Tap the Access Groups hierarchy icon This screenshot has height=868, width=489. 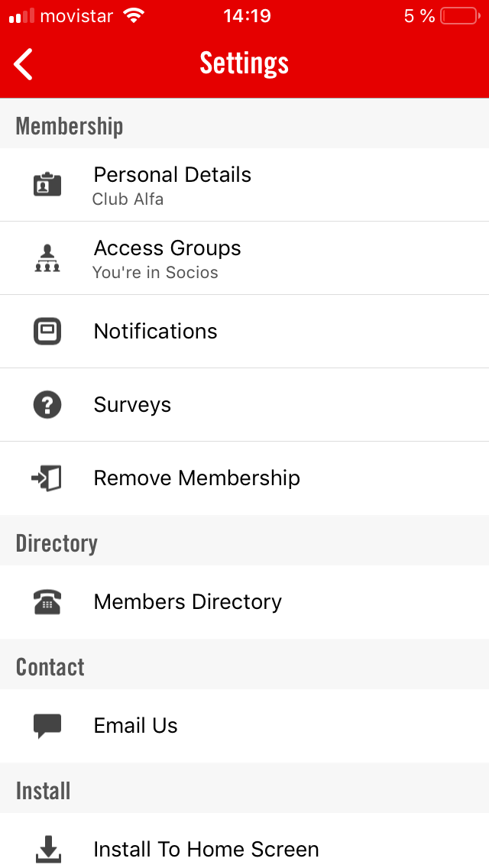point(47,258)
